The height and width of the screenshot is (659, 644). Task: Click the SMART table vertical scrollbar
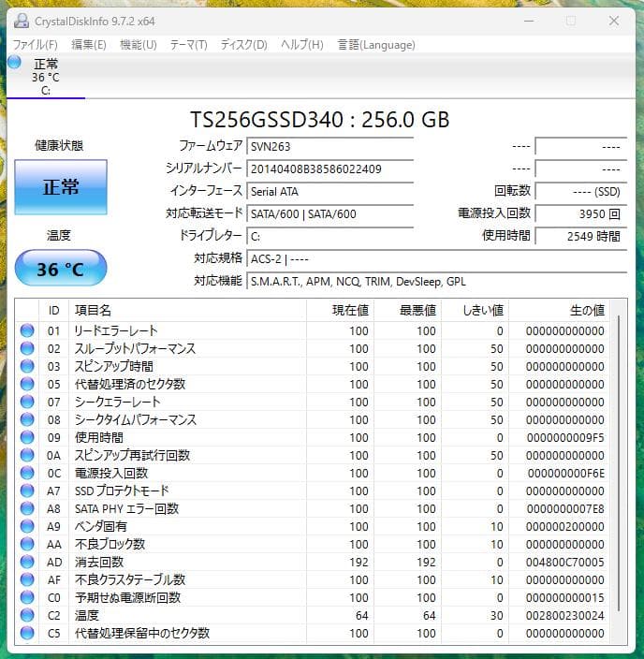coord(619,462)
